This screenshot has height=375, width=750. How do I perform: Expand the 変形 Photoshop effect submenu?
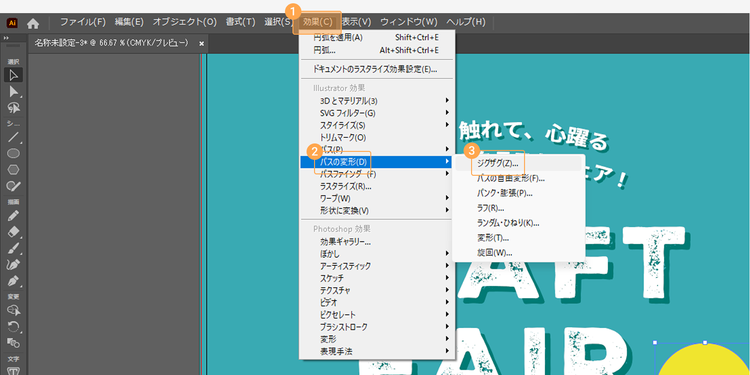point(377,339)
